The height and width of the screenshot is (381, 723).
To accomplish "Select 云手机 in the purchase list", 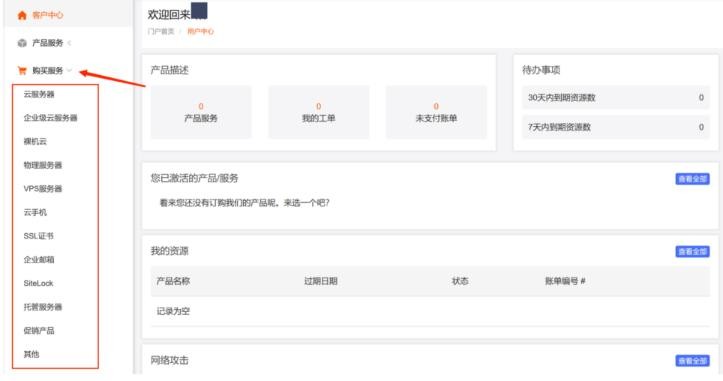I will click(35, 212).
